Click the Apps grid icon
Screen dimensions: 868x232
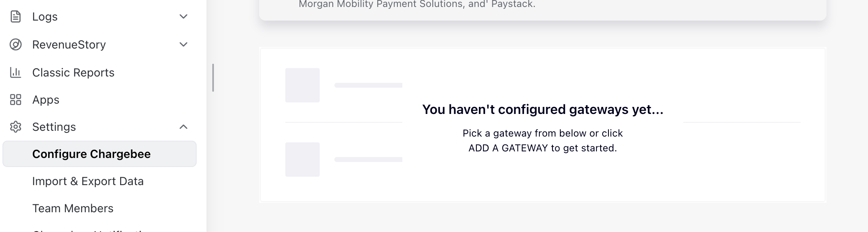(x=16, y=100)
